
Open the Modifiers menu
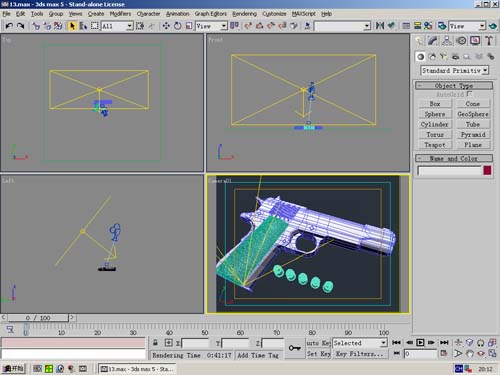point(120,14)
